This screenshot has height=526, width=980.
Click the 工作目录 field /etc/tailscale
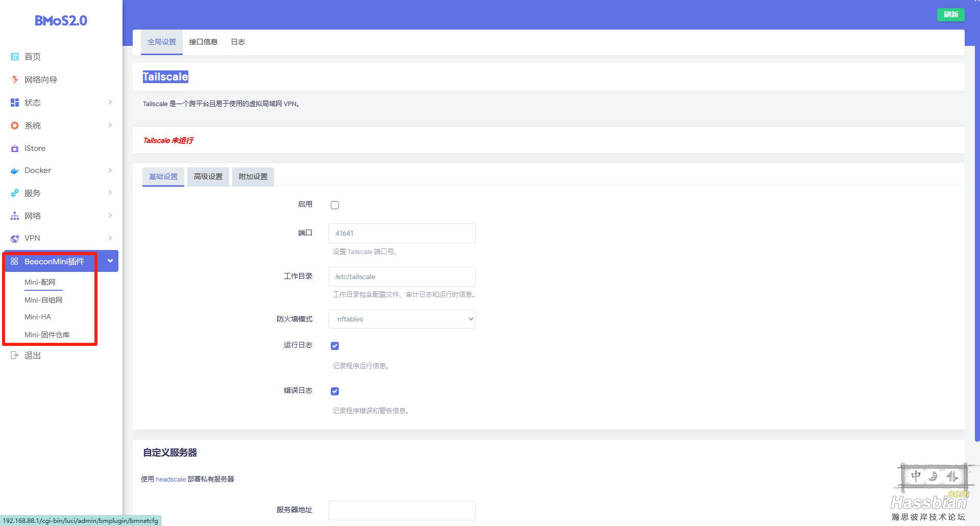402,277
